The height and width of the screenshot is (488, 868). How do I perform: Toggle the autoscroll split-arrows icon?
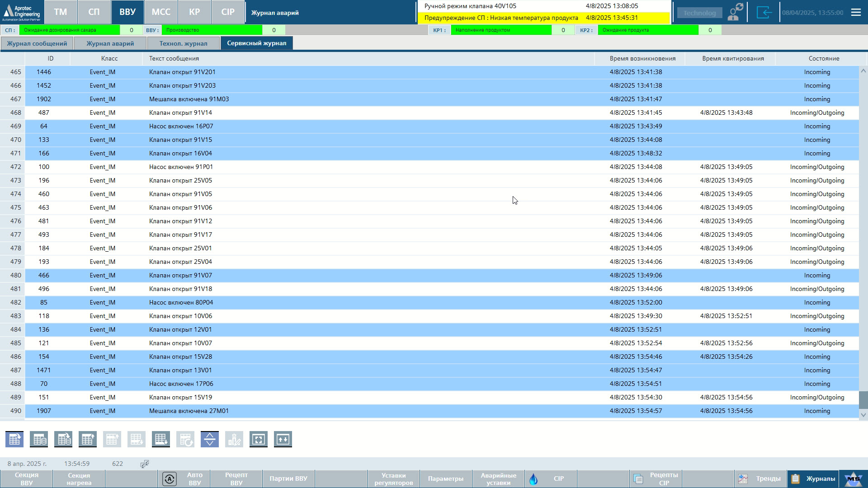coord(210,439)
